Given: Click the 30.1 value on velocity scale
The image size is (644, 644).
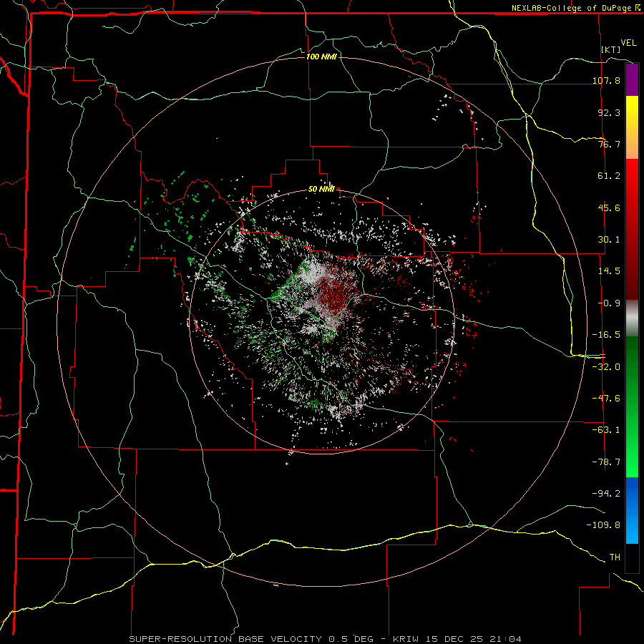Looking at the screenshot, I should (x=609, y=240).
